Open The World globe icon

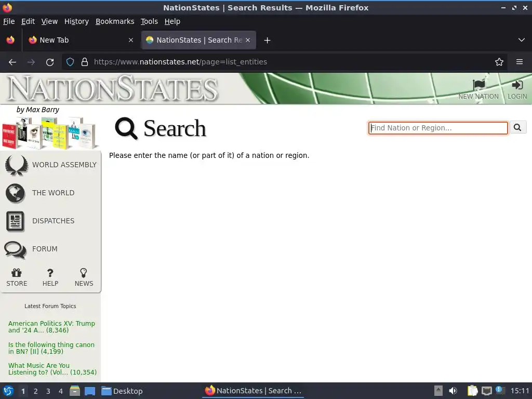click(15, 193)
